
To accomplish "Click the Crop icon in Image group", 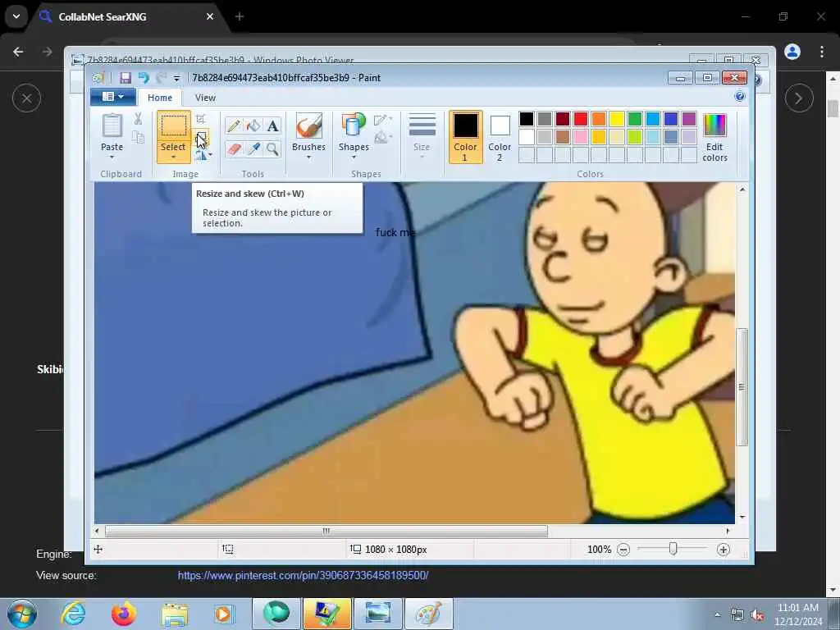I will pyautogui.click(x=201, y=119).
